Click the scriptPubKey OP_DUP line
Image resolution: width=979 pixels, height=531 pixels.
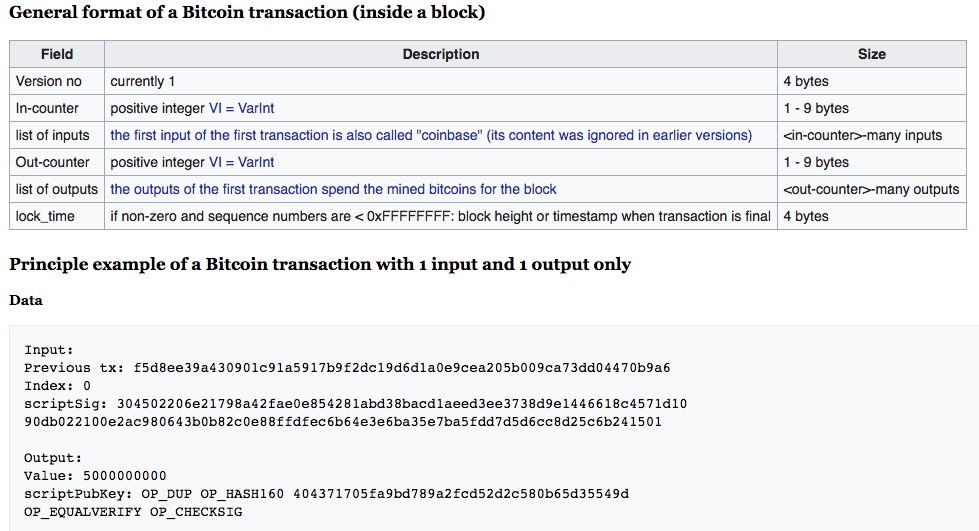326,494
